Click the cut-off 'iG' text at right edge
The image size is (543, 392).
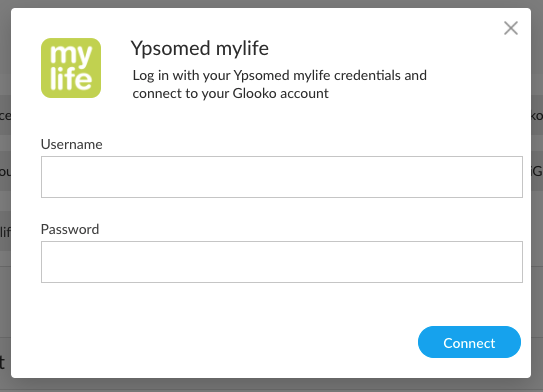pyautogui.click(x=537, y=171)
